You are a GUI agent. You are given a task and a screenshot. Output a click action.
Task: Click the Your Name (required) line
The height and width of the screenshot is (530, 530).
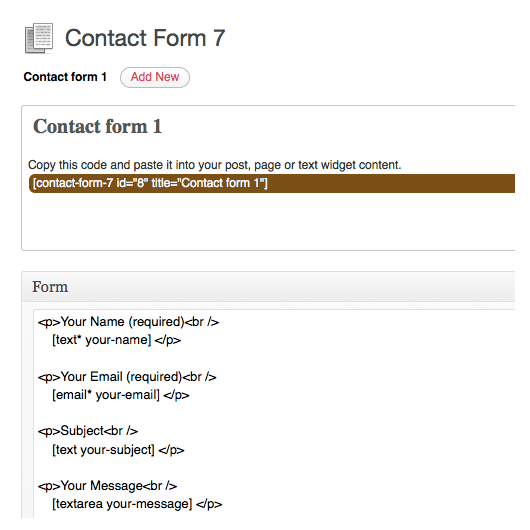pyautogui.click(x=128, y=322)
